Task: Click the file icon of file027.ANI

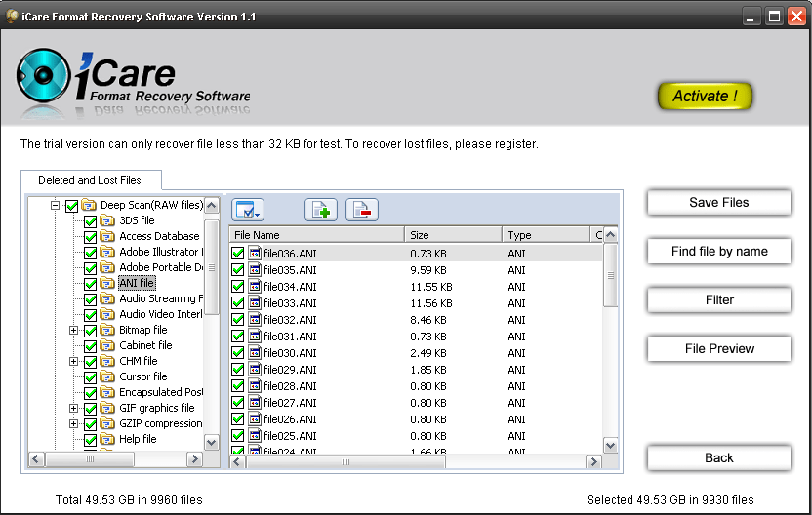Action: pyautogui.click(x=255, y=402)
